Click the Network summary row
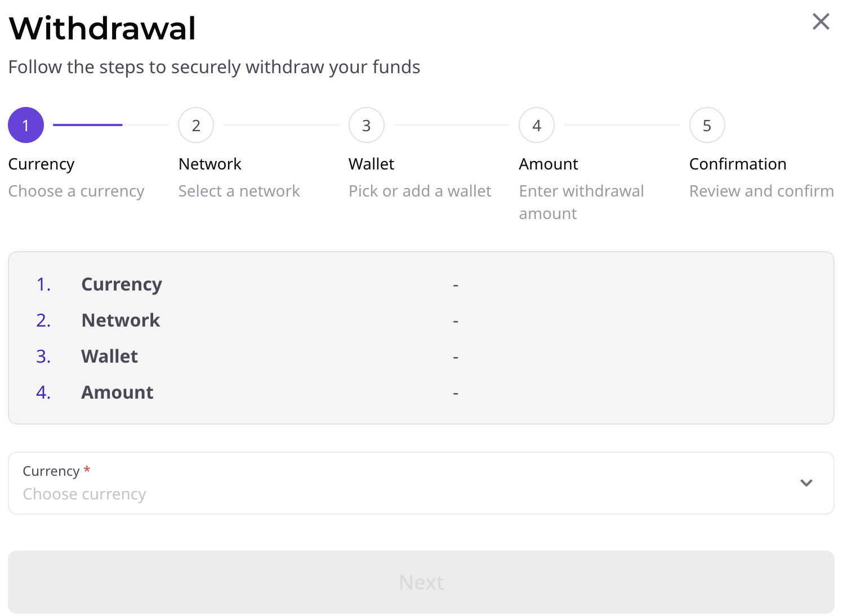 tap(121, 320)
